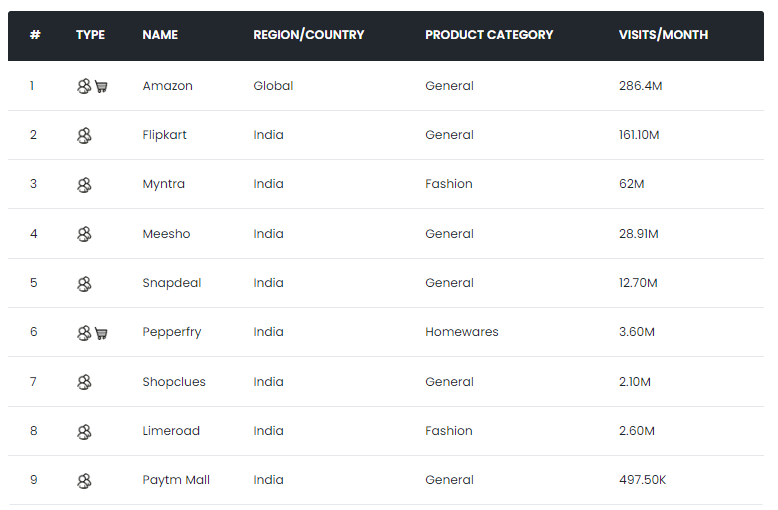Click the NAME column header
778x510 pixels.
[160, 35]
